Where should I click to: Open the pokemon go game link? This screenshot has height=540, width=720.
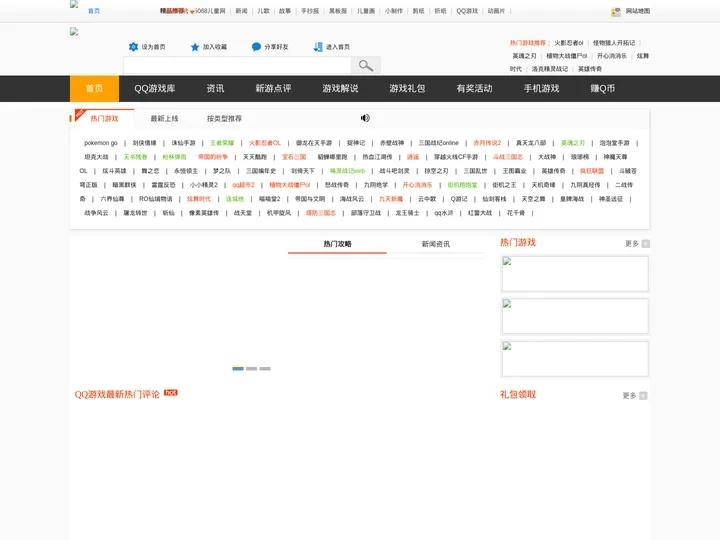(101, 143)
